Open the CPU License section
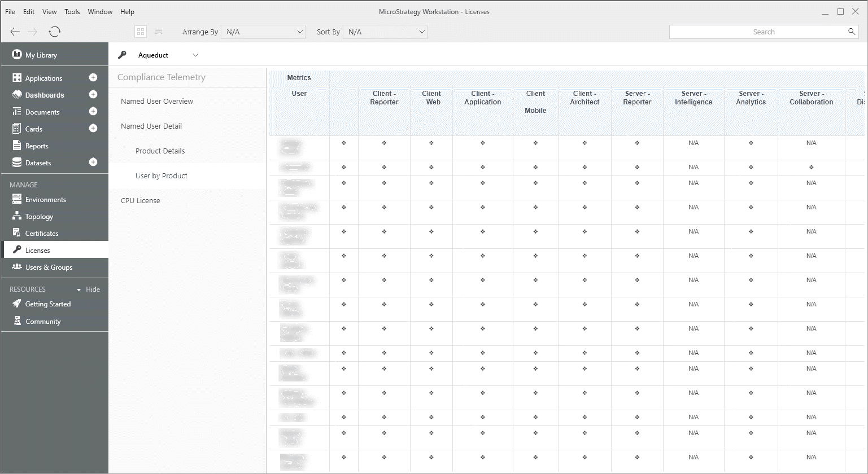868x474 pixels. pyautogui.click(x=141, y=201)
